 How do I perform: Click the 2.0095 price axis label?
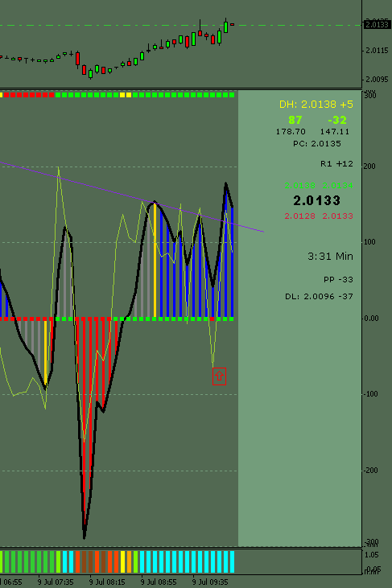click(377, 80)
